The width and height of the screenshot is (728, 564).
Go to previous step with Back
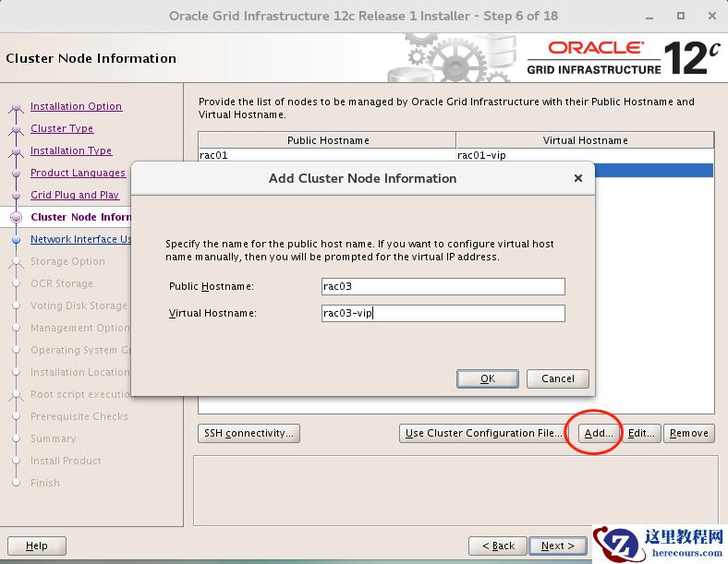pos(498,546)
